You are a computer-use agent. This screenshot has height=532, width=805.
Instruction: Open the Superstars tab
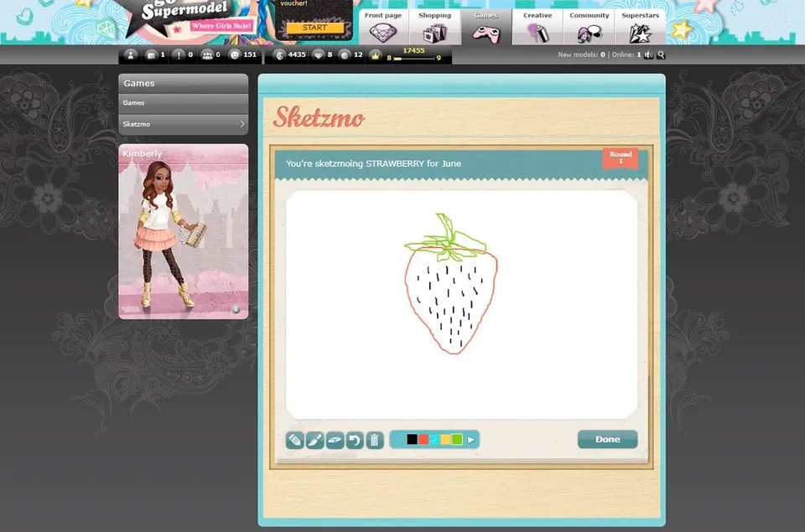pyautogui.click(x=640, y=27)
